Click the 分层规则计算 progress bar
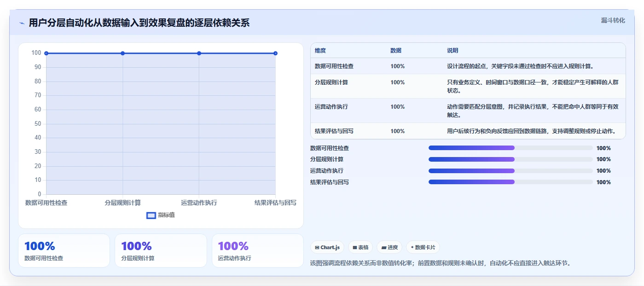644x286 pixels. pyautogui.click(x=511, y=159)
